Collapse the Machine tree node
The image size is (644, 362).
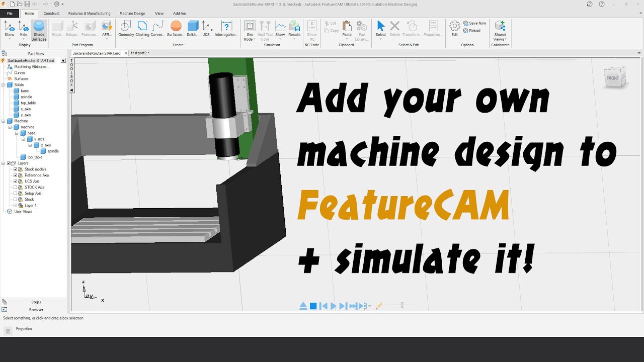3,121
